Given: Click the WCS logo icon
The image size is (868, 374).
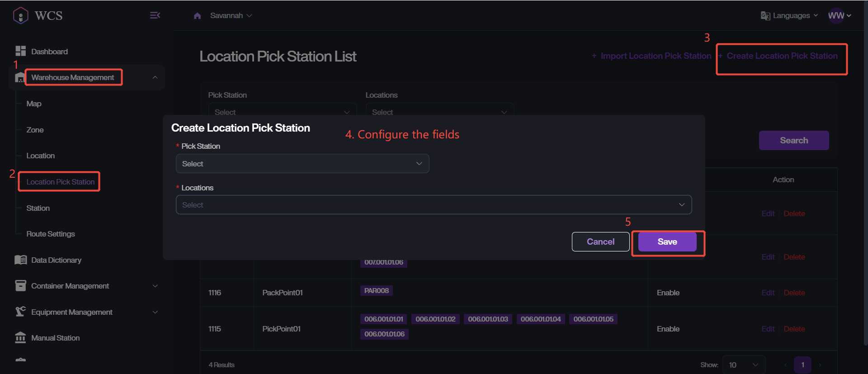Looking at the screenshot, I should click(21, 15).
